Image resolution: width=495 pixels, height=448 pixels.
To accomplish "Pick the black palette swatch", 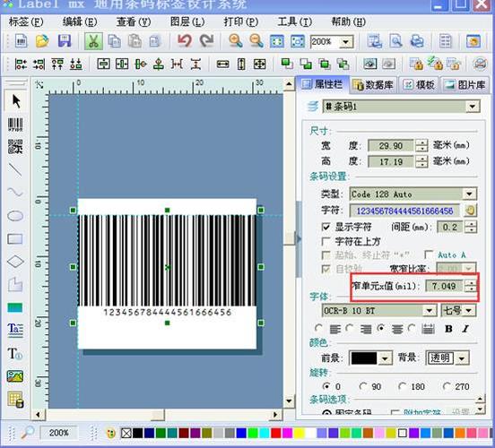I will (137, 433).
